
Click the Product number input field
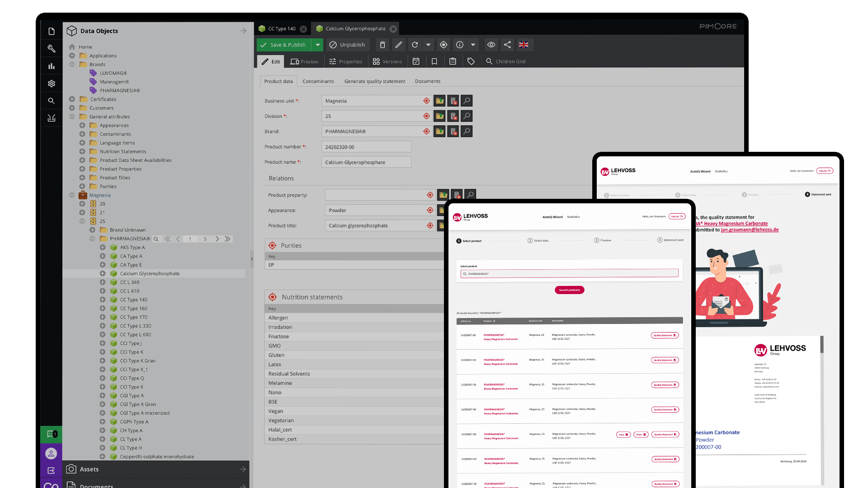[x=366, y=147]
